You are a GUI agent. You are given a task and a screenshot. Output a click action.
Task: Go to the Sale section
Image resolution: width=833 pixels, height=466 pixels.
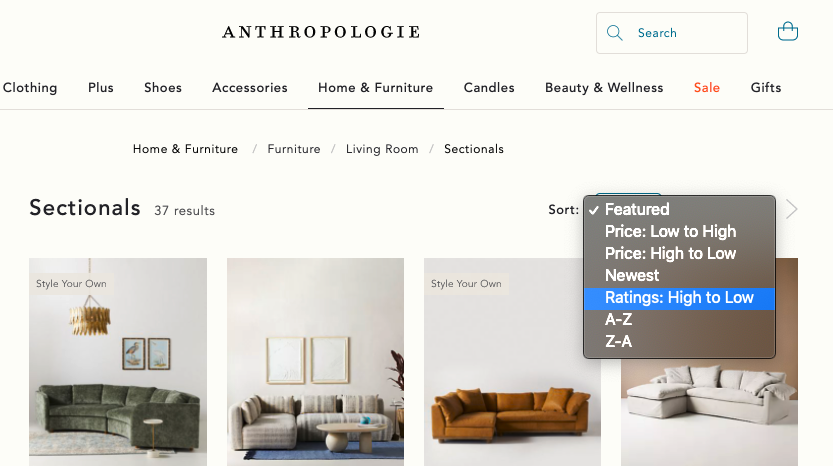click(707, 88)
